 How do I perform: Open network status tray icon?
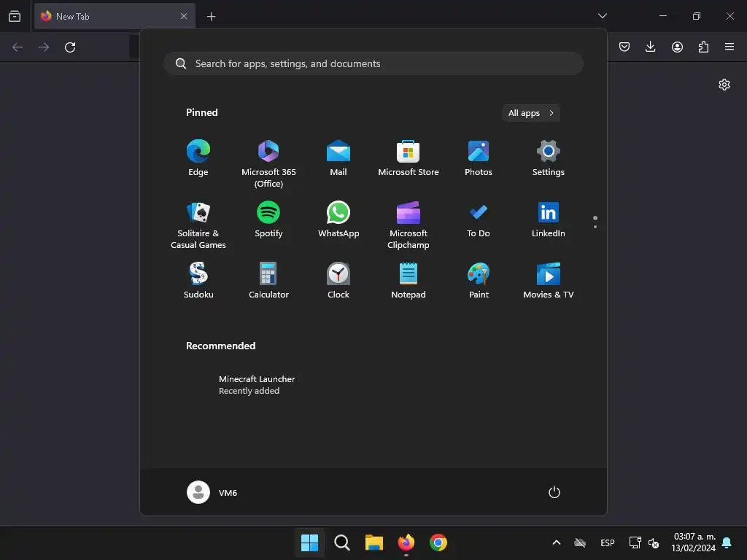click(635, 542)
